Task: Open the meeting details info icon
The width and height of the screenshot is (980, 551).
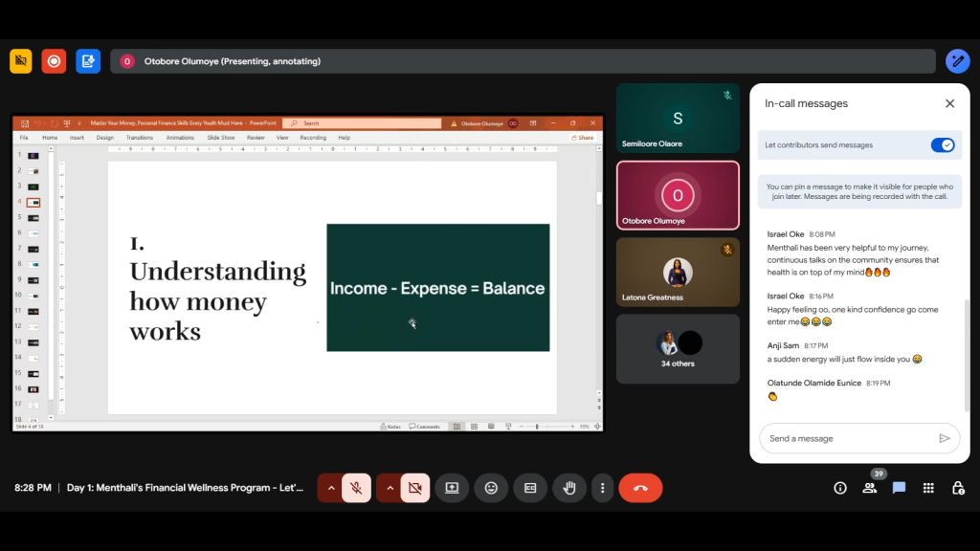Action: click(840, 488)
